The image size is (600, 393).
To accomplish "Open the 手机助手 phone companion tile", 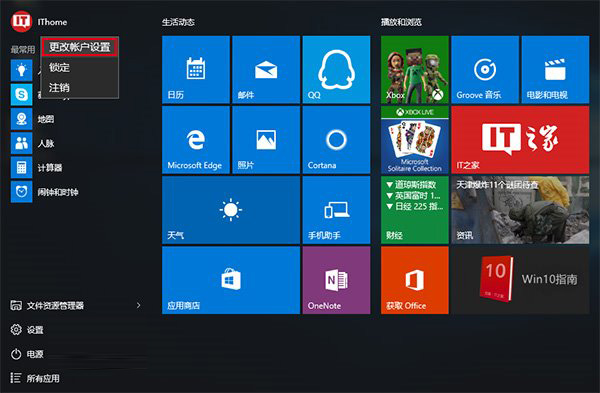I will click(x=336, y=210).
